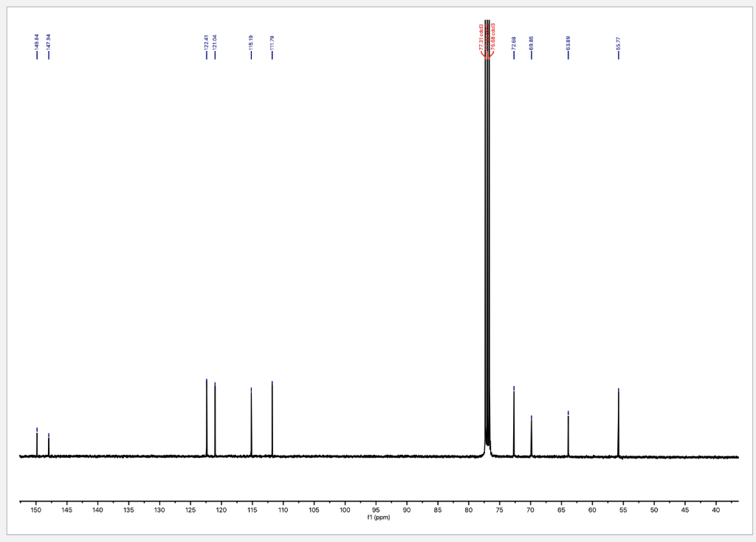Click the 135 tick on the ppm axis
Viewport: 756px width, 542px height.
(x=128, y=510)
